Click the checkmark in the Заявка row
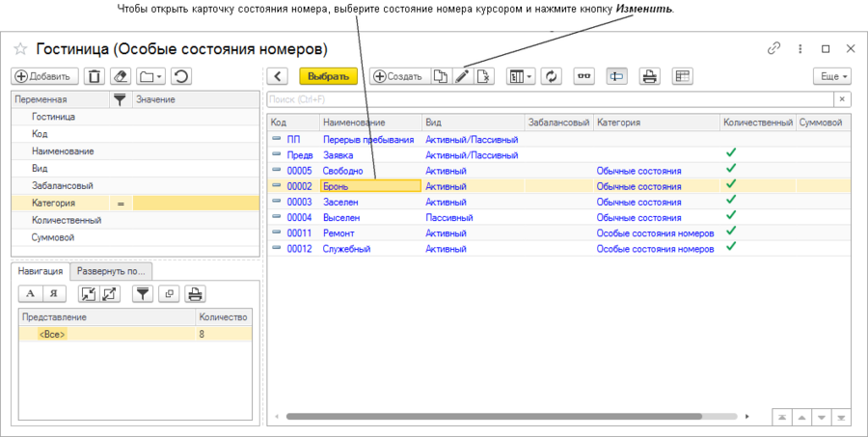Screen dimensions: 868x437 (x=731, y=152)
